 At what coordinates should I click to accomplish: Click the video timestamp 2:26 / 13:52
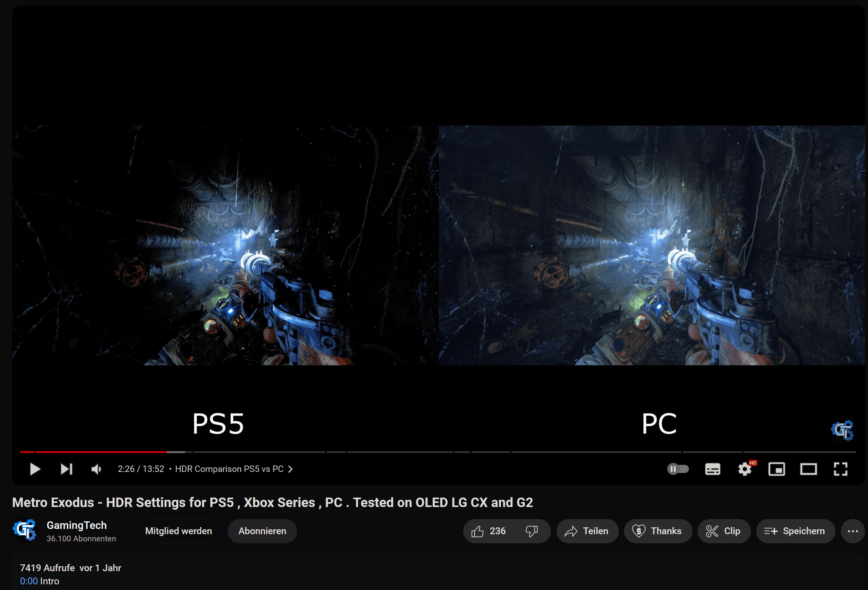[x=141, y=469]
